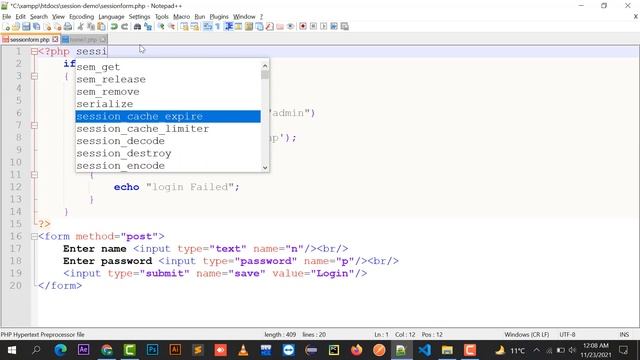
Task: Open Firefox from the taskbar
Action: click(356, 350)
